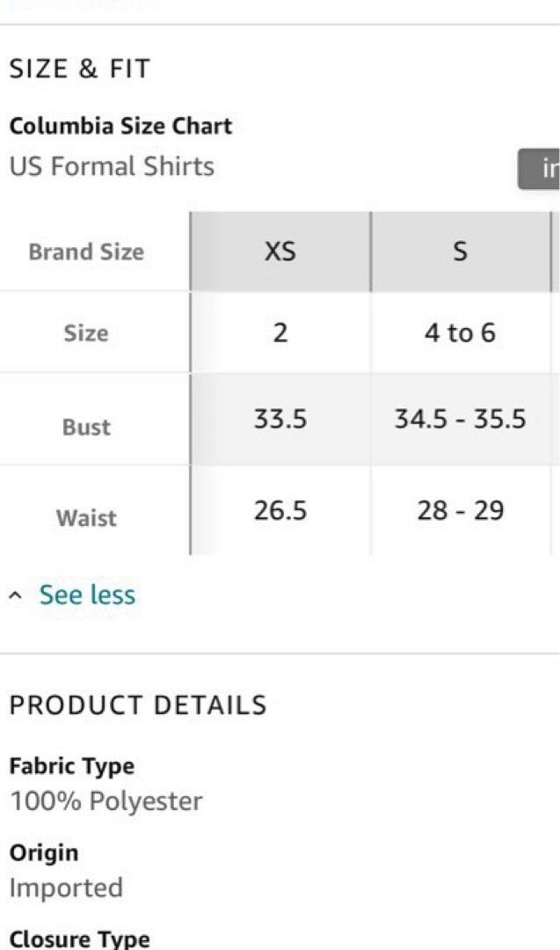This screenshot has height=950, width=560.
Task: Select the S brand size column header
Action: click(x=460, y=252)
